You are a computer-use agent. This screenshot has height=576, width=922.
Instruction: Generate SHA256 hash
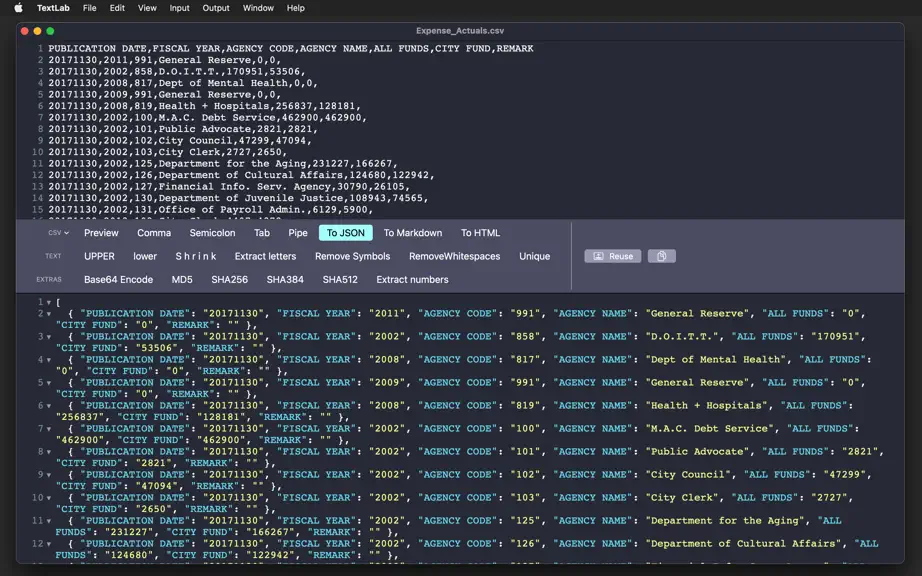tap(229, 280)
